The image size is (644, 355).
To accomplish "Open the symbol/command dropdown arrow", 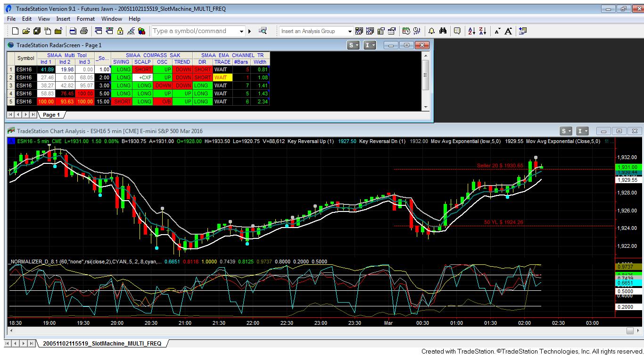I will pyautogui.click(x=241, y=31).
